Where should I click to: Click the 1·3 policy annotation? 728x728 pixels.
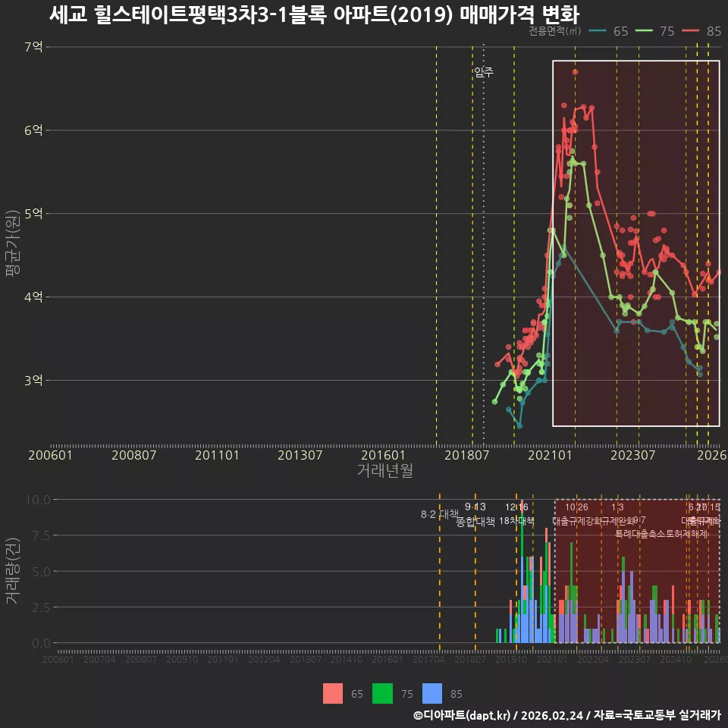(x=617, y=507)
